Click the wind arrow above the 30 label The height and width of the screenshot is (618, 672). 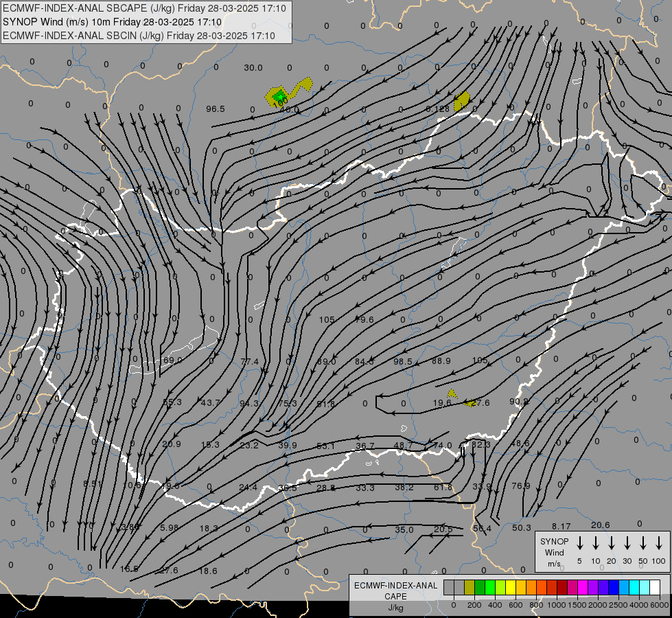[627, 543]
